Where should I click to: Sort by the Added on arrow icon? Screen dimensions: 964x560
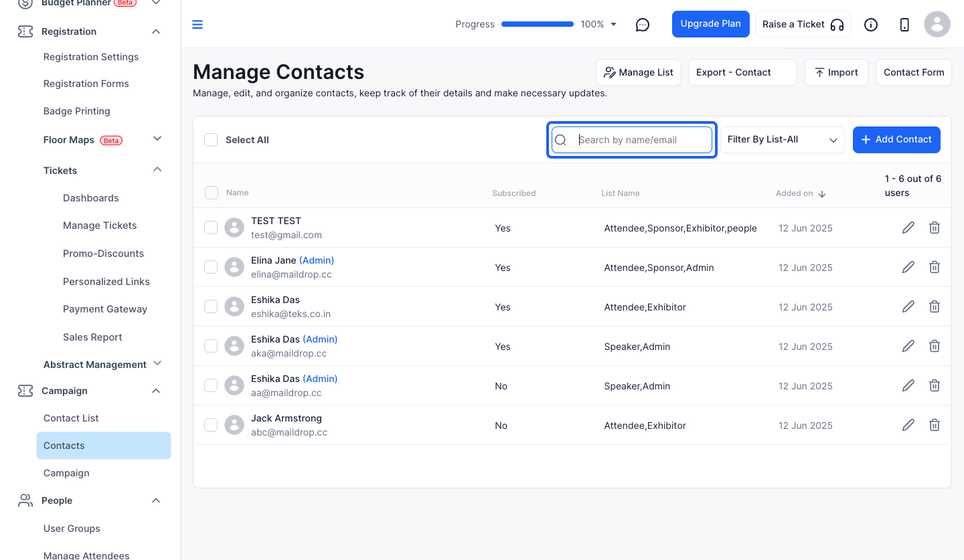click(822, 193)
